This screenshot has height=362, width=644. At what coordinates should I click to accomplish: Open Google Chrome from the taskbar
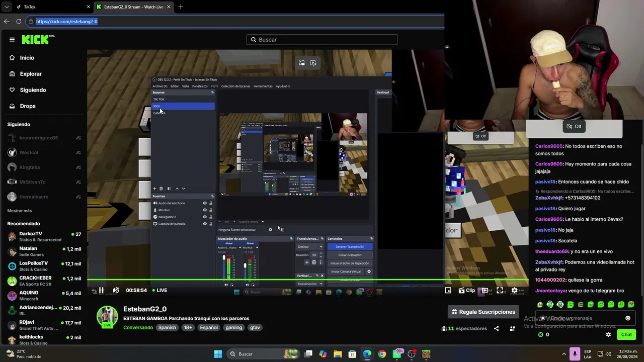pyautogui.click(x=382, y=354)
